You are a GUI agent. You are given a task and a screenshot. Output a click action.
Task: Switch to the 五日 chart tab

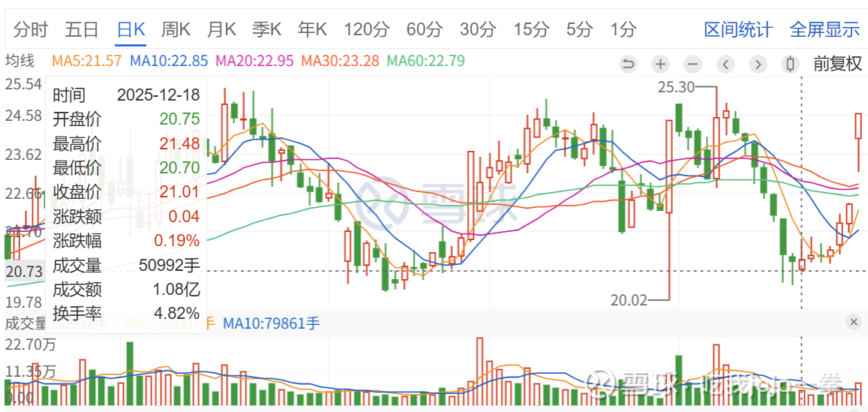(x=81, y=29)
